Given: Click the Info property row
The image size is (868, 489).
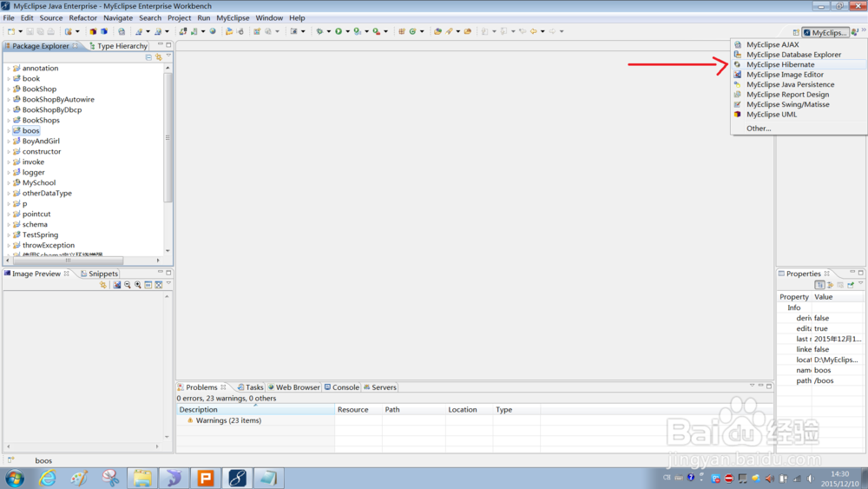Looking at the screenshot, I should [820, 308].
